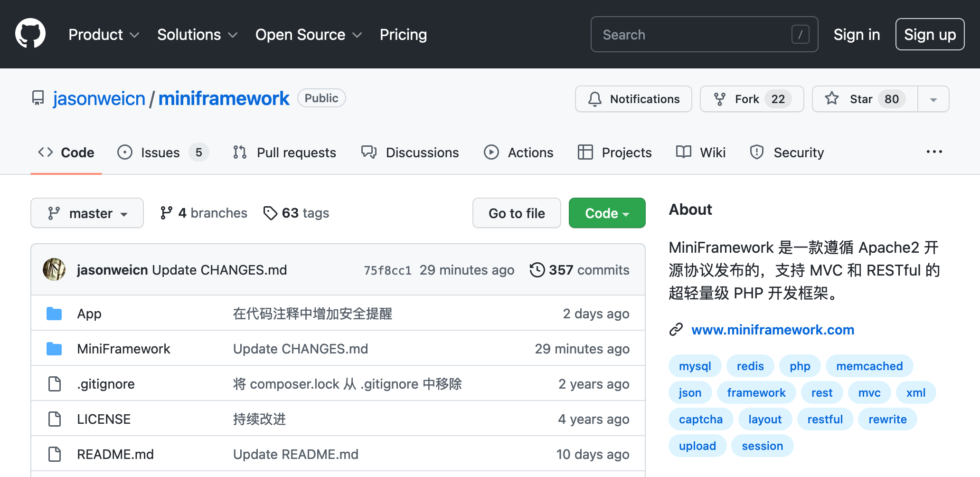Open the .gitignore file

pos(106,384)
